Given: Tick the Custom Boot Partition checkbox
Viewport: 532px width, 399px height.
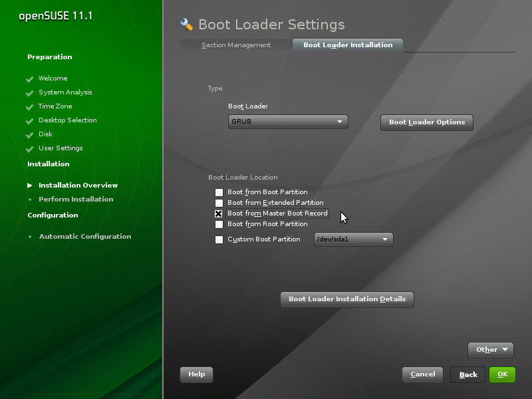Looking at the screenshot, I should 219,239.
